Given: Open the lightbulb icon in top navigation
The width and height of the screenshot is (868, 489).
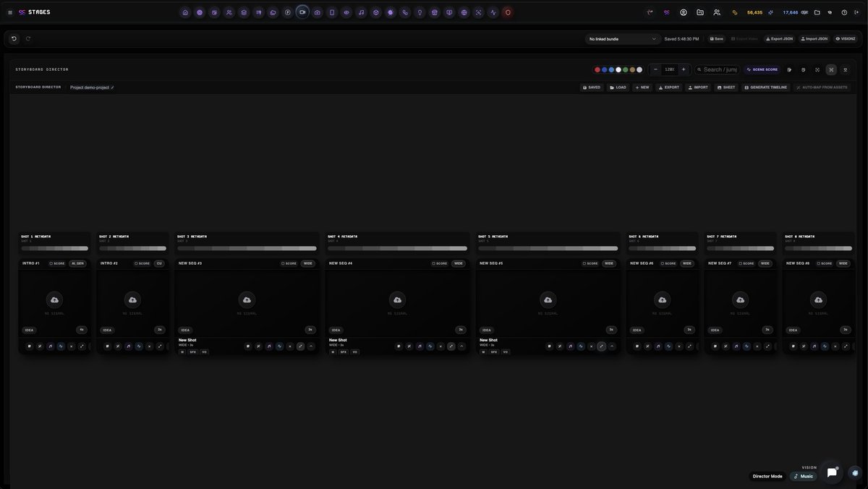Looking at the screenshot, I should (420, 12).
